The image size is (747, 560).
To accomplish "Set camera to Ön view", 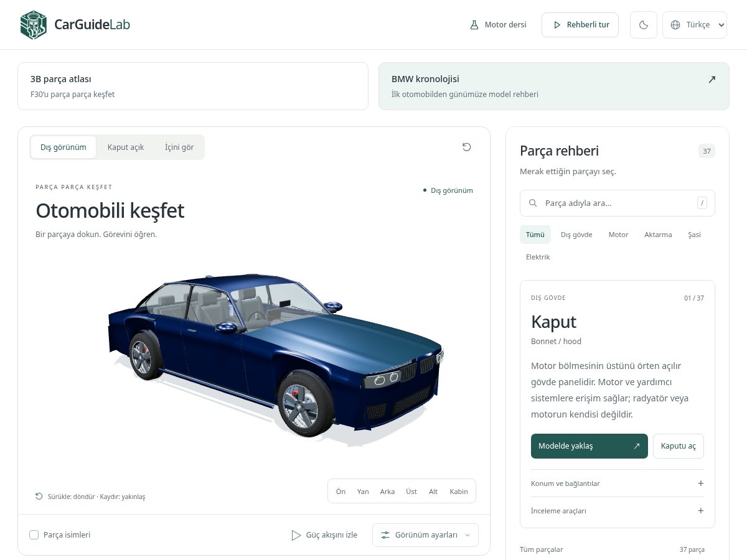I will [x=341, y=492].
